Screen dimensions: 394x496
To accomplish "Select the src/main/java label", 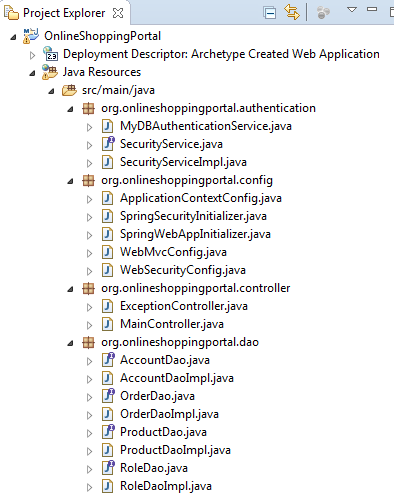I will [118, 90].
